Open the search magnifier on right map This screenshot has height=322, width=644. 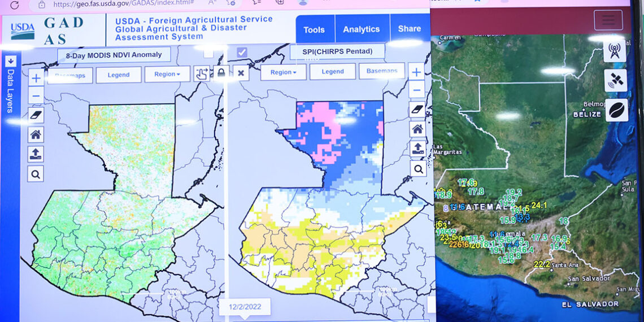(417, 168)
